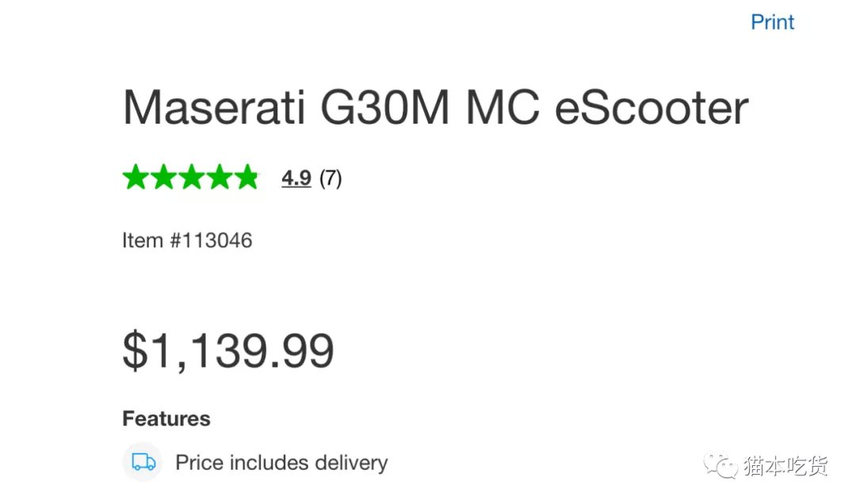Viewport: 856px width, 504px height.
Task: Select the fourth green rating star
Action: 220,177
